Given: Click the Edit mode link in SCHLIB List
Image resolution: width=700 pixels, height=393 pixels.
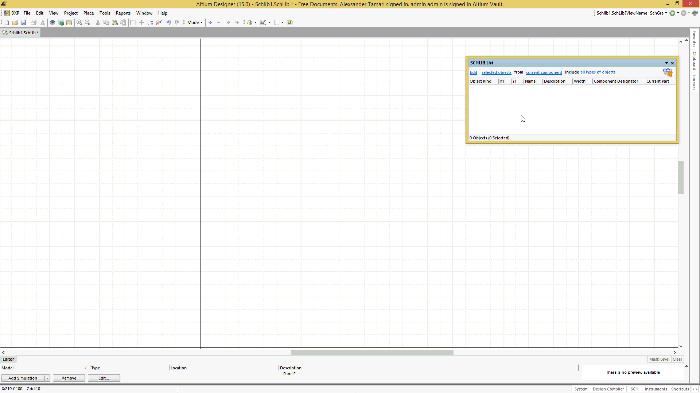Looking at the screenshot, I should click(x=473, y=72).
